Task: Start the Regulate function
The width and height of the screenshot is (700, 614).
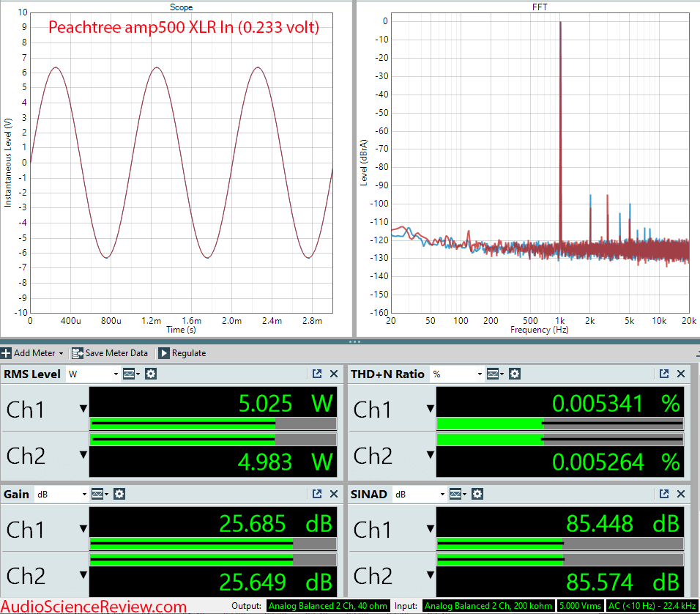Action: (x=182, y=353)
